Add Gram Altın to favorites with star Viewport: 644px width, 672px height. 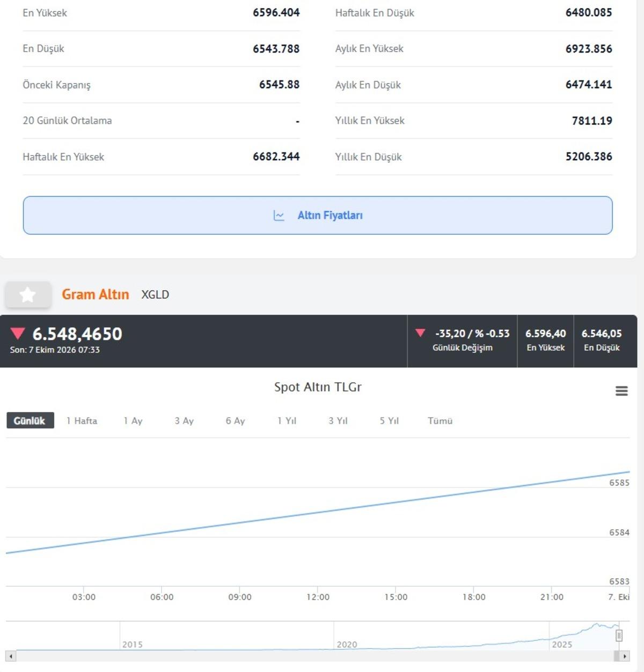[x=28, y=294]
